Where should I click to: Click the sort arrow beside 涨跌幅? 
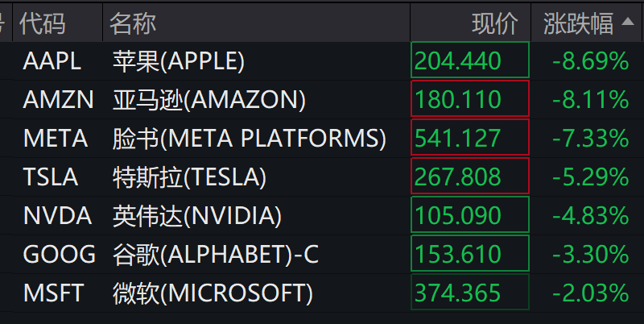click(628, 24)
